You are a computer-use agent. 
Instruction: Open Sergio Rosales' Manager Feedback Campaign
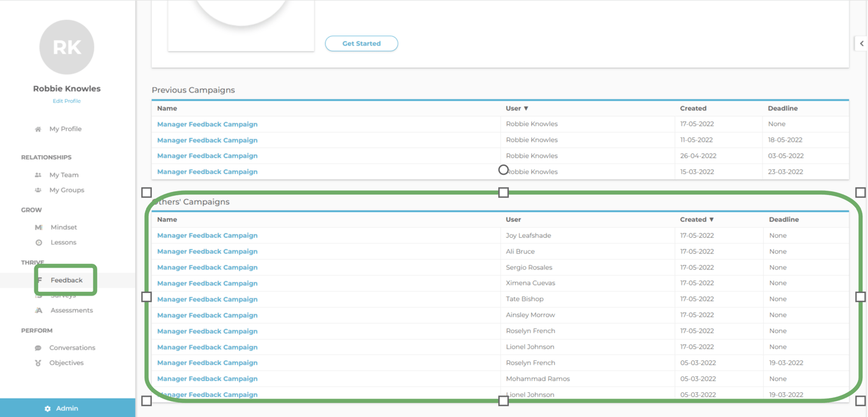[207, 268]
